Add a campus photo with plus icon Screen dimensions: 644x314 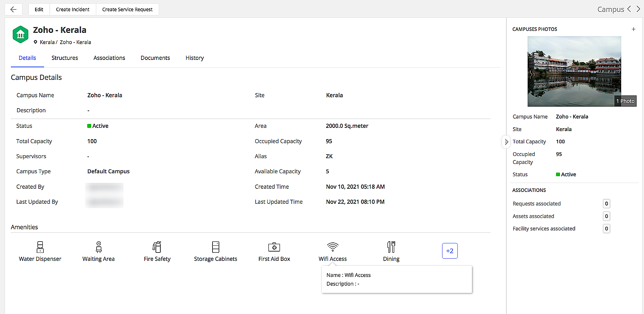point(633,29)
